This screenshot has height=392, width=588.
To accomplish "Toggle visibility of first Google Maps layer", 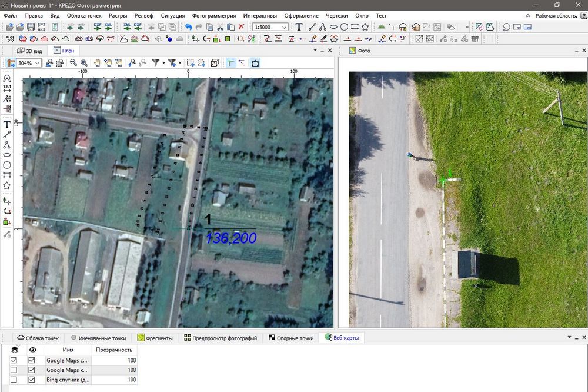I will 32,360.
